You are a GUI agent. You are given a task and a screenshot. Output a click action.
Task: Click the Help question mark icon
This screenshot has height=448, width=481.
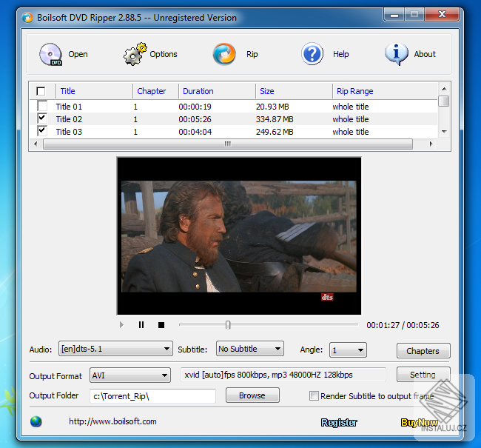(312, 54)
